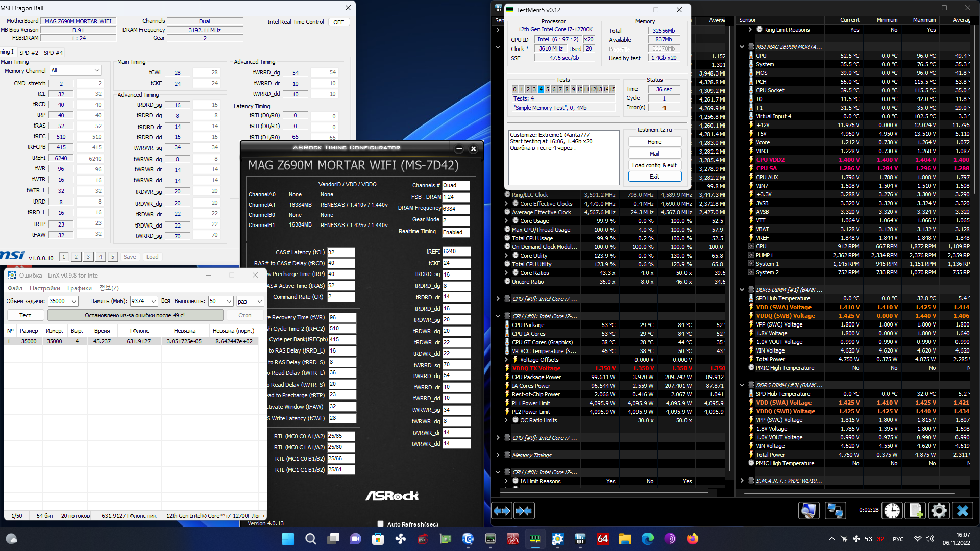Click HWiNFO log file add icon
Image resolution: width=980 pixels, height=551 pixels.
tap(915, 511)
